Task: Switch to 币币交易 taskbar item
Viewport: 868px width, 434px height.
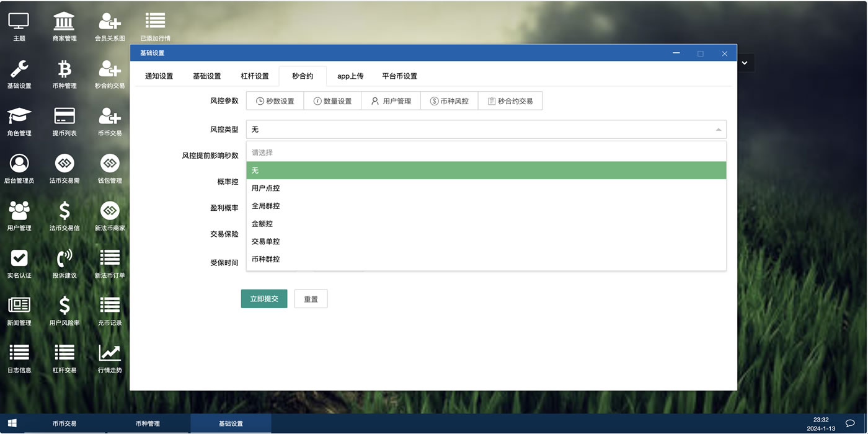Action: point(64,423)
